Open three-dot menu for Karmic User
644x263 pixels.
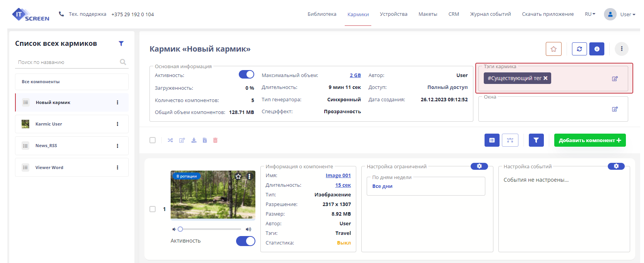point(117,124)
